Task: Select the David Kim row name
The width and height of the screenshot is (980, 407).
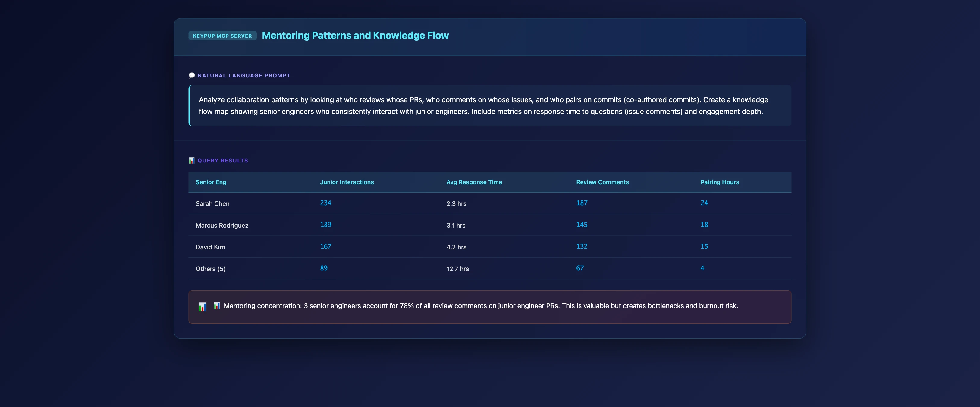Action: click(210, 247)
